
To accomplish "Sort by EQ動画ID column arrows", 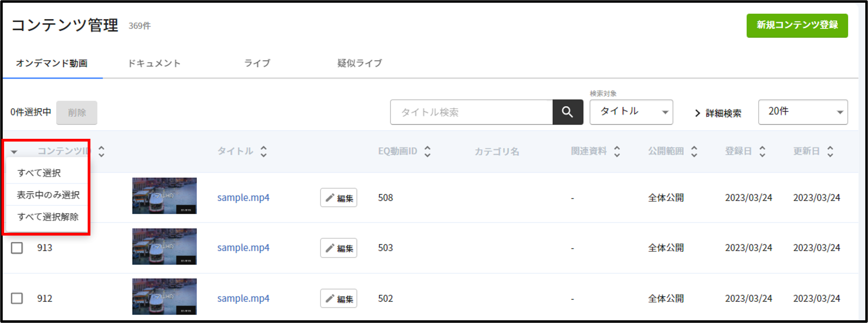I will point(427,151).
